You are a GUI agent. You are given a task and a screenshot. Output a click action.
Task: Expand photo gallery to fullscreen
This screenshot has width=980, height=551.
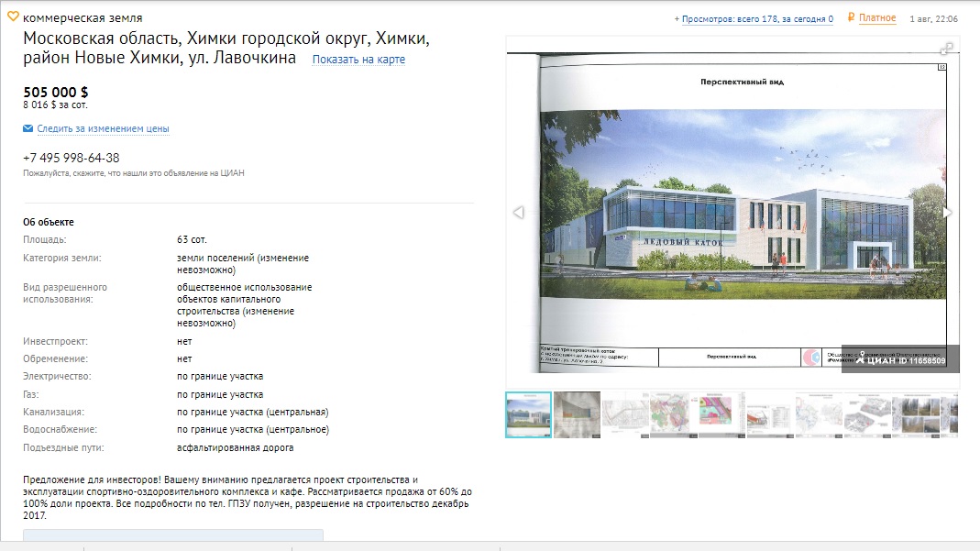coord(946,49)
